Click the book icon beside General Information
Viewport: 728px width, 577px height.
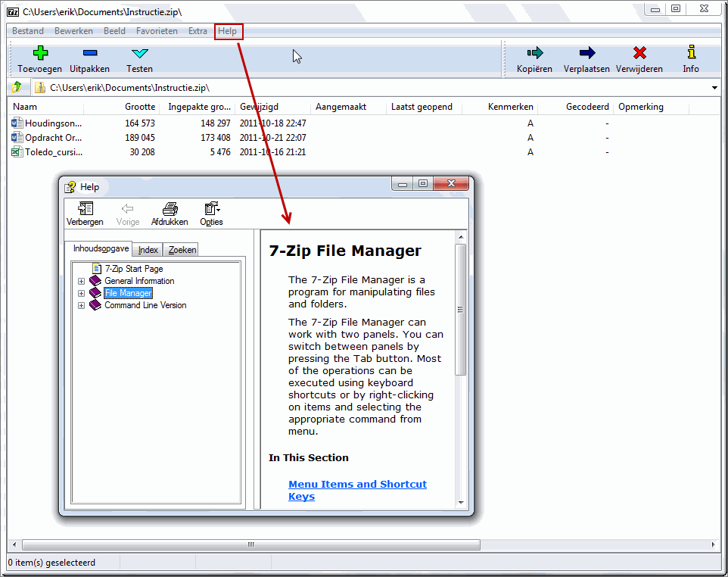tap(95, 281)
